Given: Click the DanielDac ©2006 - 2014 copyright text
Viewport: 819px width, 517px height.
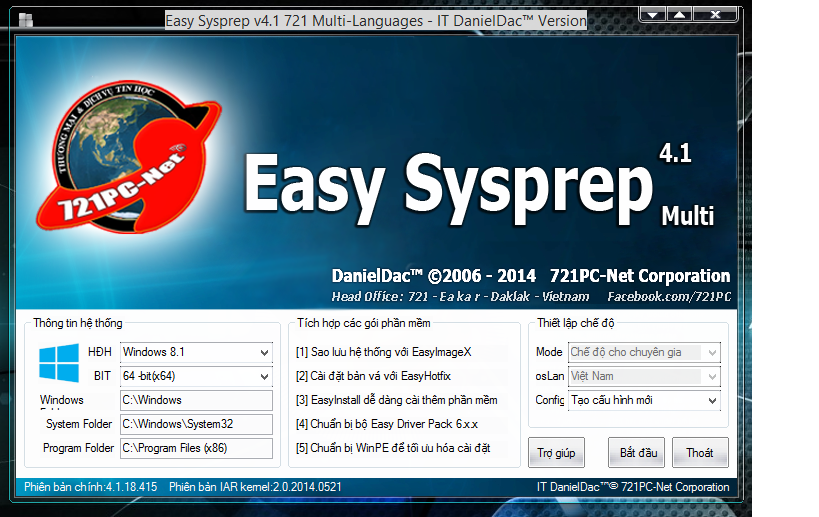Looking at the screenshot, I should 434,276.
